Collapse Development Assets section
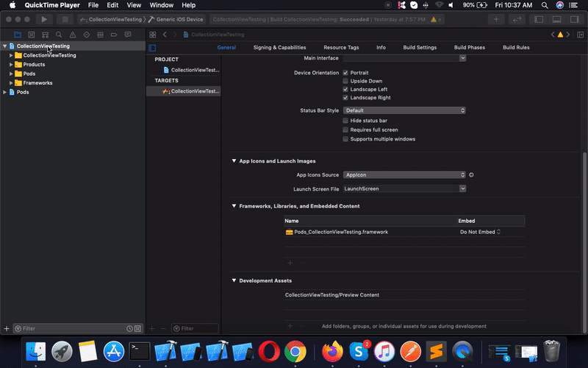The image size is (588, 368). click(234, 280)
